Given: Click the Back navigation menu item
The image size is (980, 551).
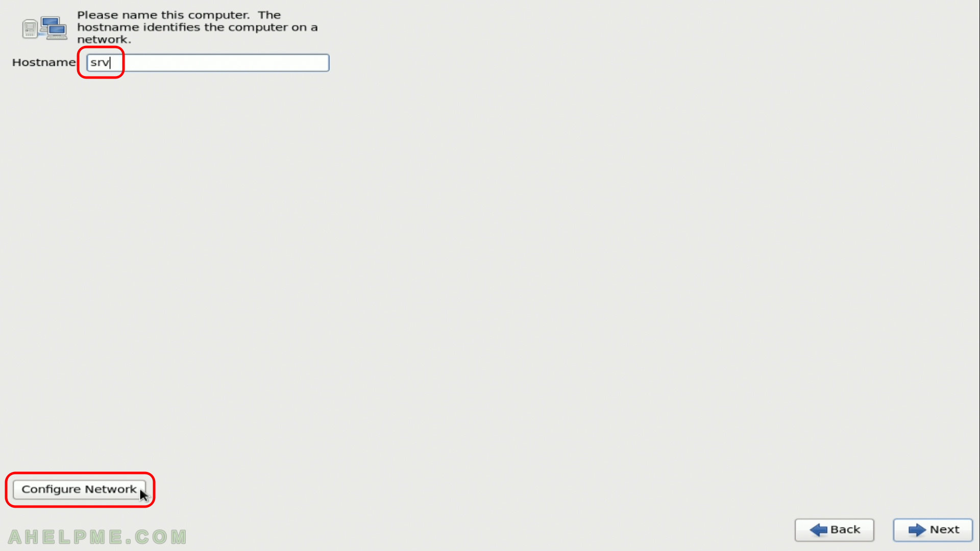Looking at the screenshot, I should (835, 530).
